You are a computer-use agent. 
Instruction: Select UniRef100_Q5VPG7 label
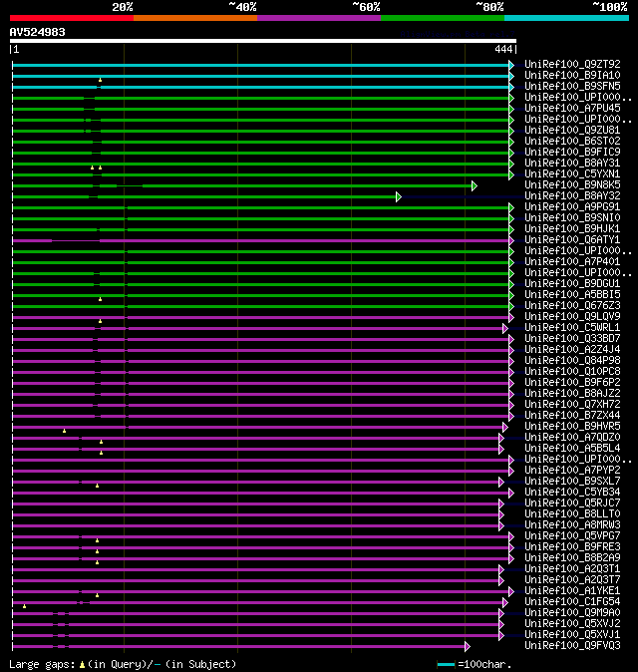tap(572, 536)
